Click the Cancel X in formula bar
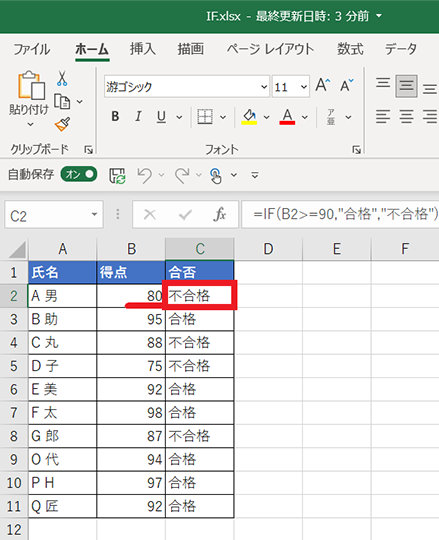439x540 pixels. (150, 215)
